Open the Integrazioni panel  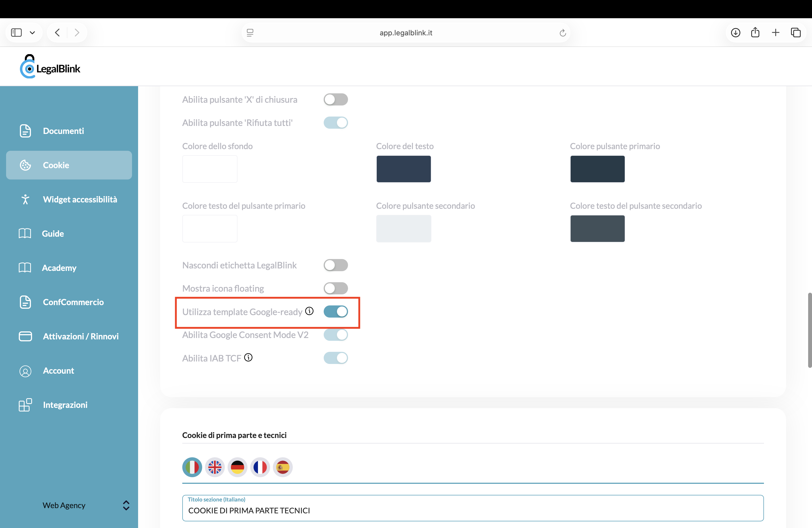[65, 405]
